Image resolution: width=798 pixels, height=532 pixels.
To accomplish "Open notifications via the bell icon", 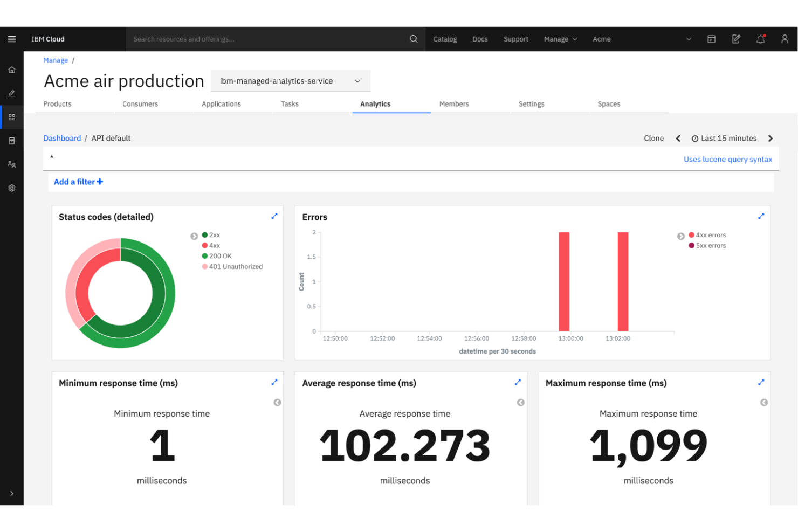I will [760, 39].
